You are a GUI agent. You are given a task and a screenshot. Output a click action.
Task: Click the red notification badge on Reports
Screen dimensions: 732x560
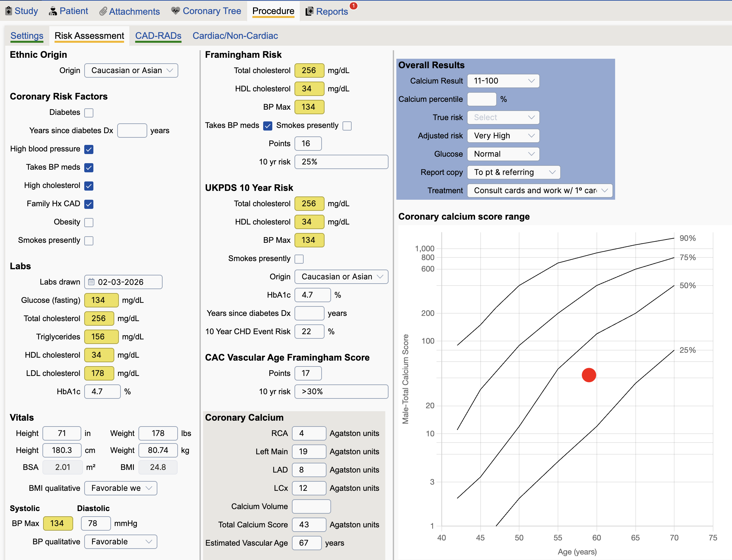click(354, 6)
